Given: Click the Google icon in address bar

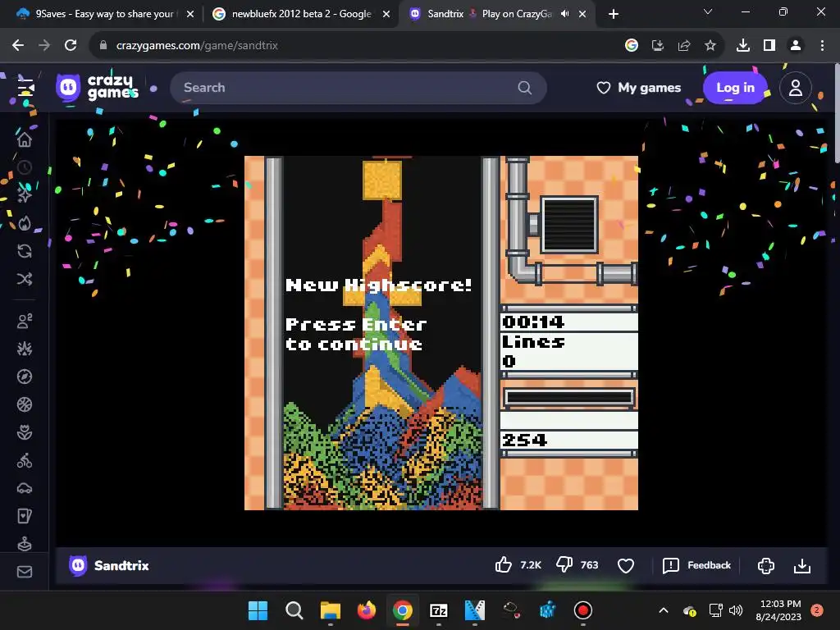Looking at the screenshot, I should click(632, 46).
